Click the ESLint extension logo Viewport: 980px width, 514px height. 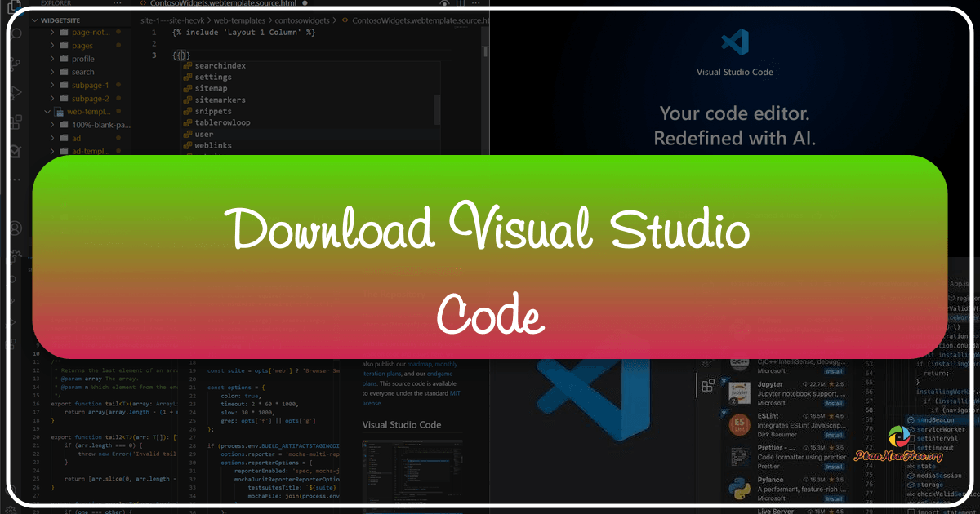[x=741, y=424]
